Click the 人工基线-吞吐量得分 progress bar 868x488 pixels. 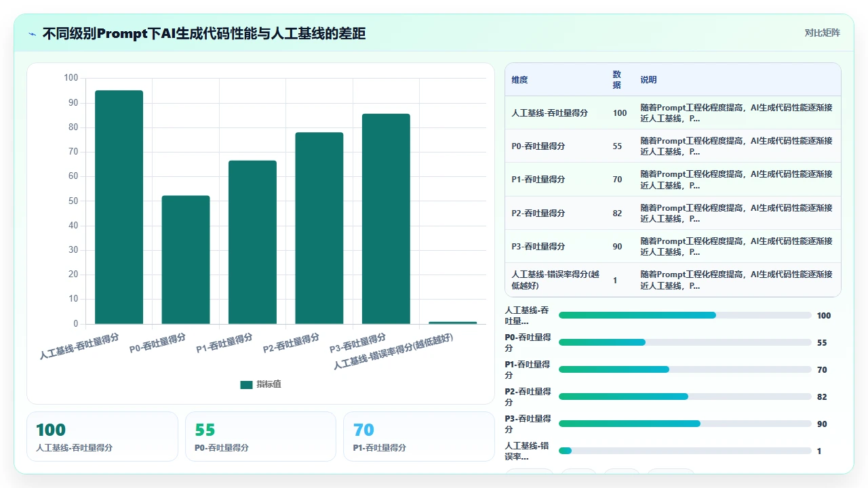pos(685,315)
